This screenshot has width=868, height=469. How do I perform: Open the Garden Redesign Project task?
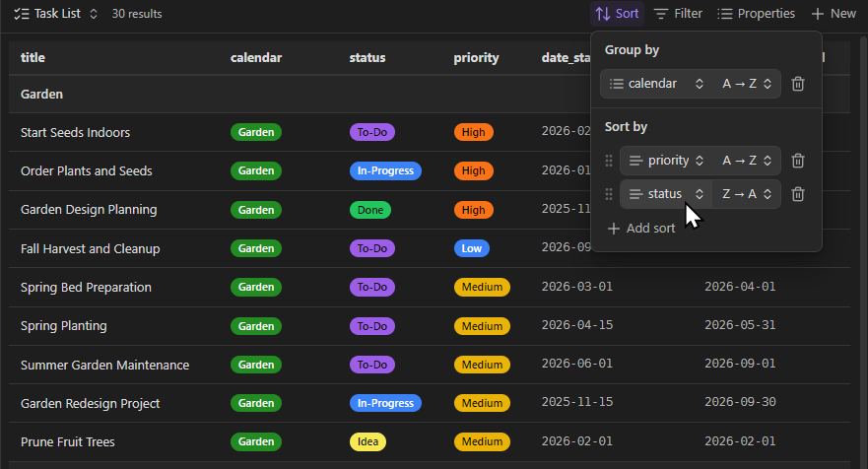tap(90, 403)
